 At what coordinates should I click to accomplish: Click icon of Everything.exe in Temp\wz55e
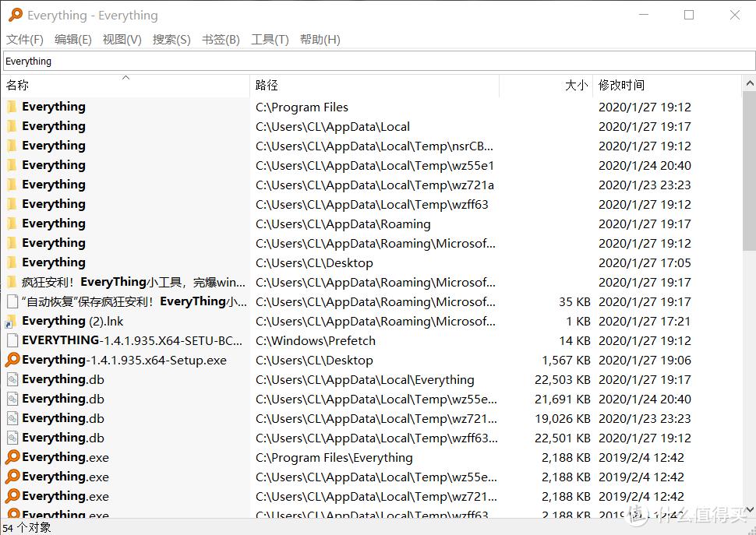(x=12, y=477)
